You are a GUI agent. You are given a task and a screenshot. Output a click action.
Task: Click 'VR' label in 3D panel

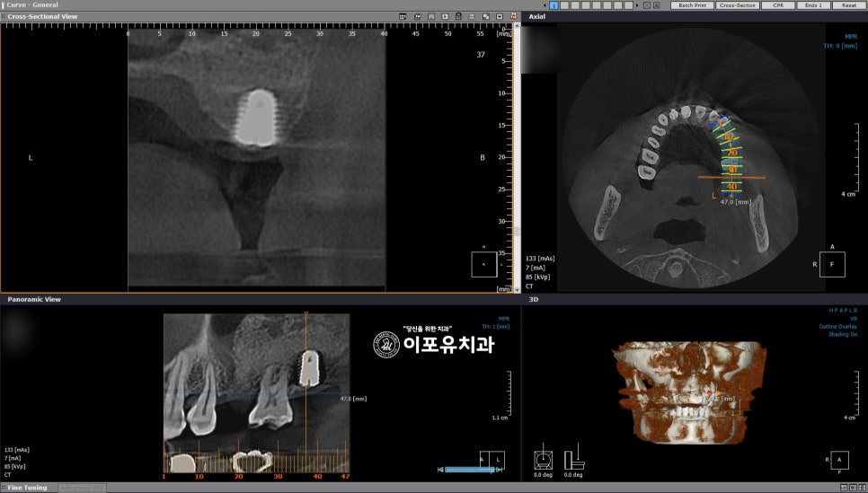(x=854, y=319)
